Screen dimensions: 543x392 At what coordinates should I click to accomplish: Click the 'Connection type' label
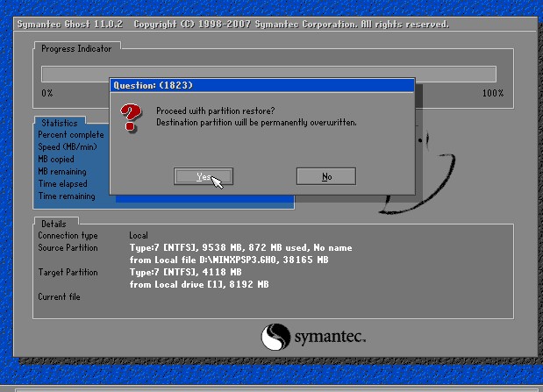click(x=68, y=236)
